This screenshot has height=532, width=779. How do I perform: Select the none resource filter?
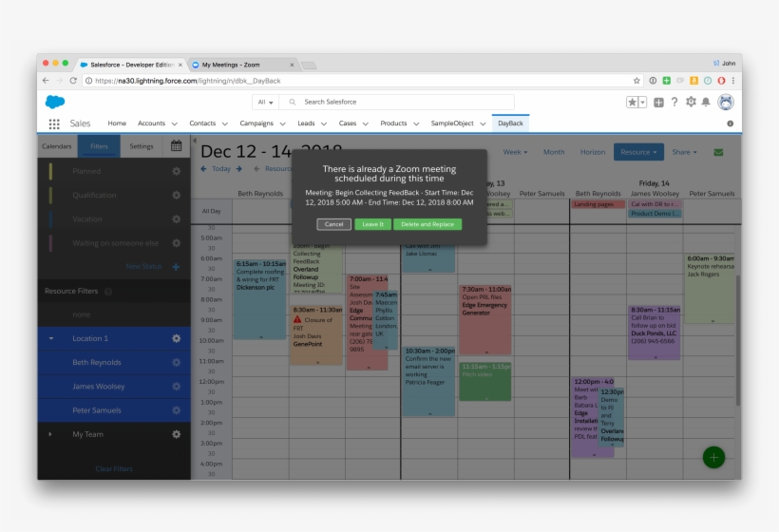tap(114, 314)
